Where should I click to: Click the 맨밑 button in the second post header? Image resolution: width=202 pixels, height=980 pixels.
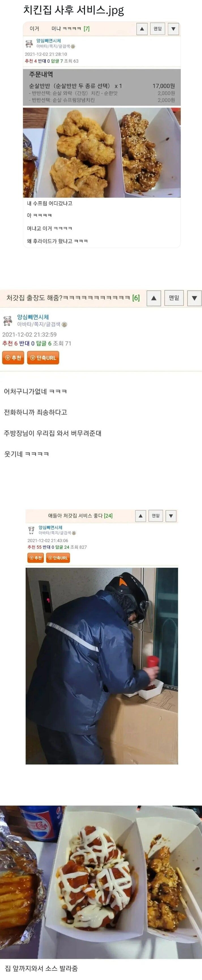(x=174, y=298)
